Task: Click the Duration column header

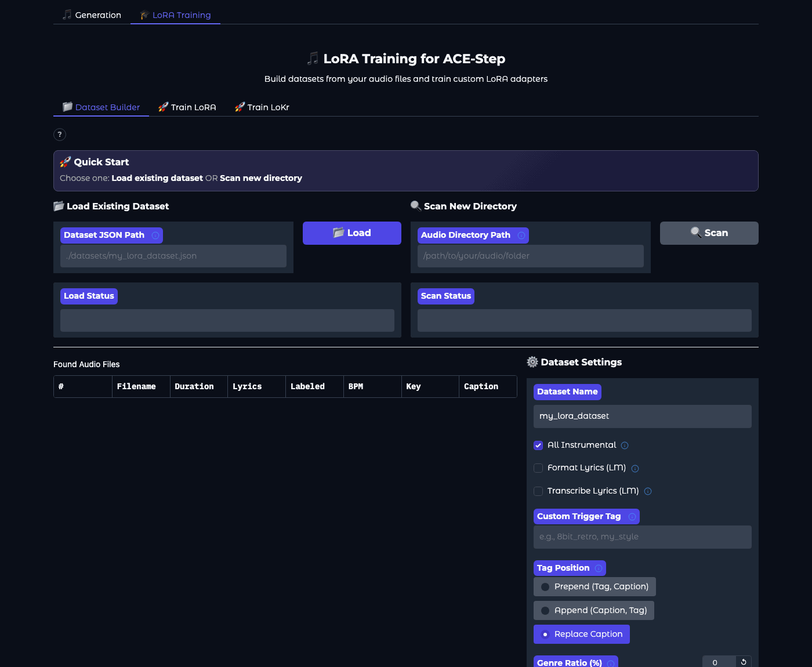Action: pos(199,387)
